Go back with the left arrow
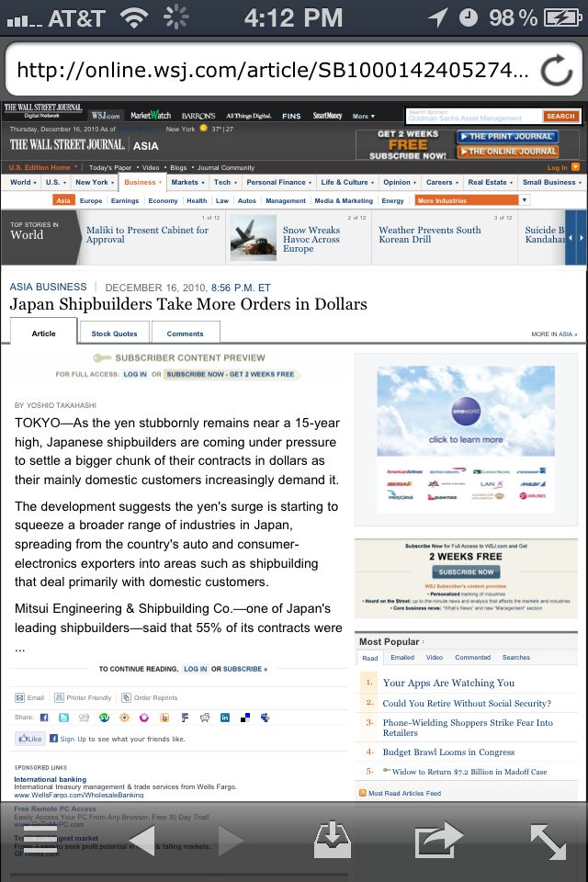 click(x=141, y=841)
